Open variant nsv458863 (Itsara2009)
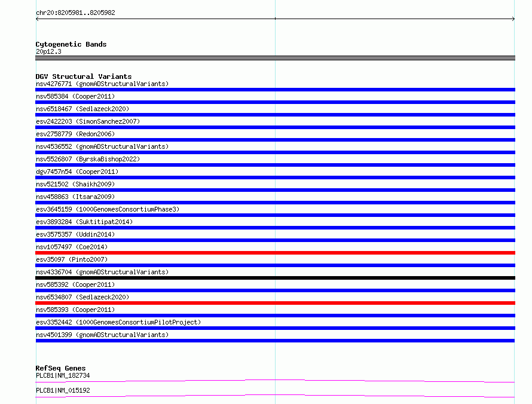This screenshot has height=404, width=532. pos(75,197)
